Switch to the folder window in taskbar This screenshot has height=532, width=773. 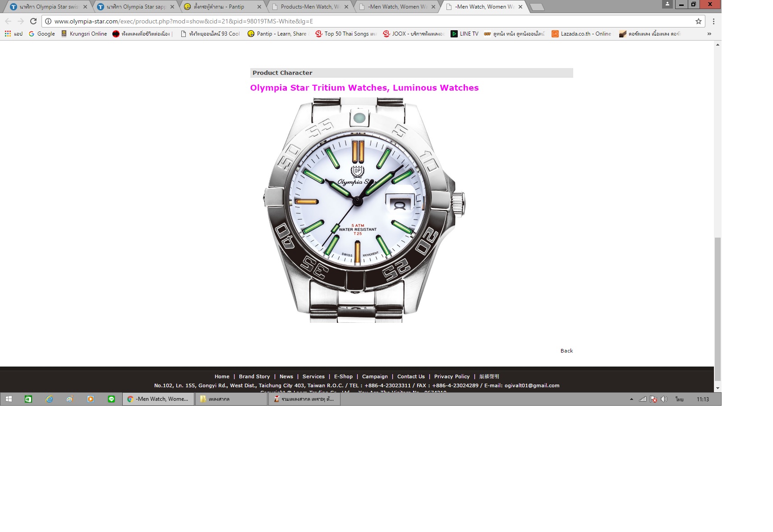(x=231, y=399)
